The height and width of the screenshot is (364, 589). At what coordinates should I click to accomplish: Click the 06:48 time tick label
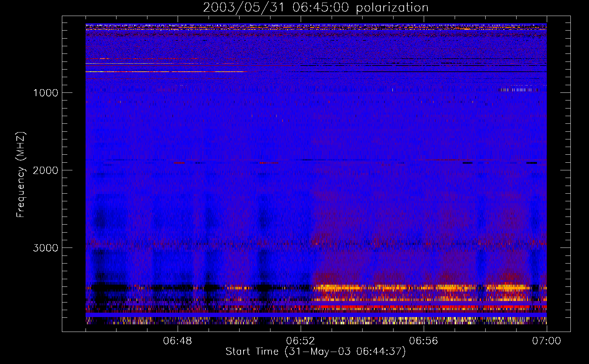point(178,341)
